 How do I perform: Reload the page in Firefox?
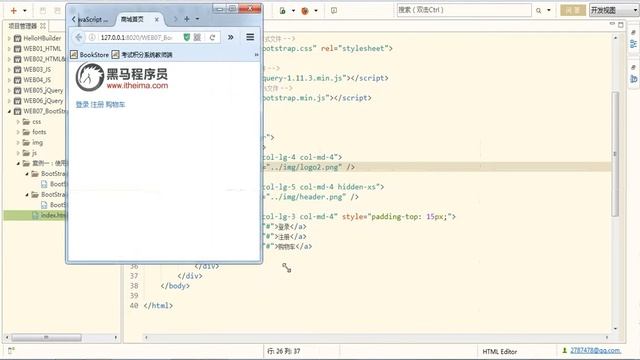[212, 37]
